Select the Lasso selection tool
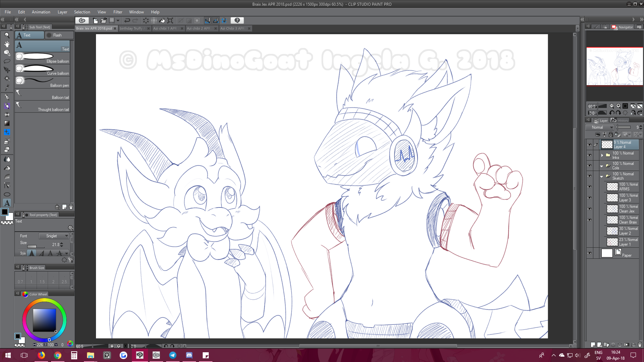This screenshot has width=644, height=362. (x=7, y=61)
